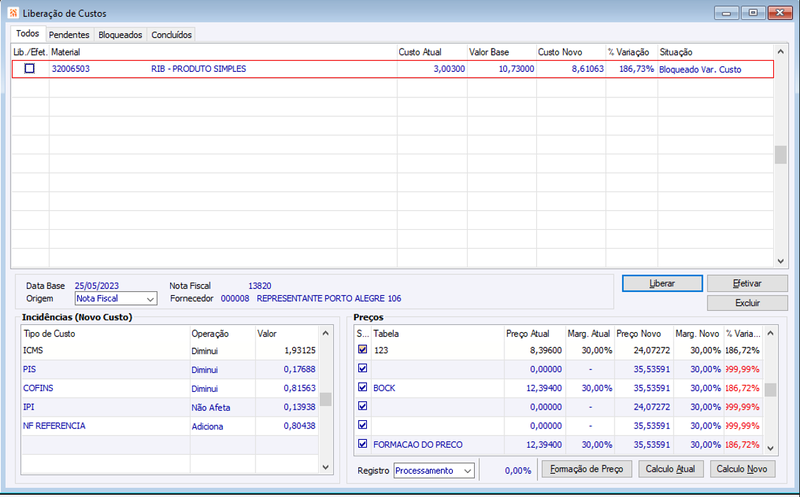Toggle checkbox for FORMACAO DO PRECO row
The image size is (800, 497).
(362, 444)
